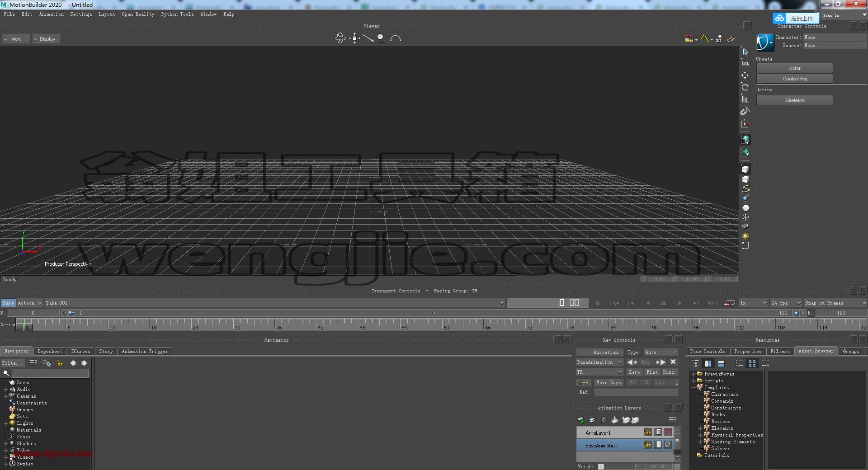Toggle mute on AnimLayer1

(x=668, y=432)
